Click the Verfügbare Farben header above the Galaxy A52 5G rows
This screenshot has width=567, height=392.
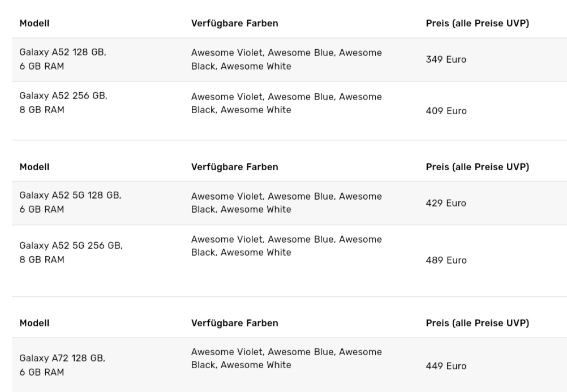tap(235, 167)
